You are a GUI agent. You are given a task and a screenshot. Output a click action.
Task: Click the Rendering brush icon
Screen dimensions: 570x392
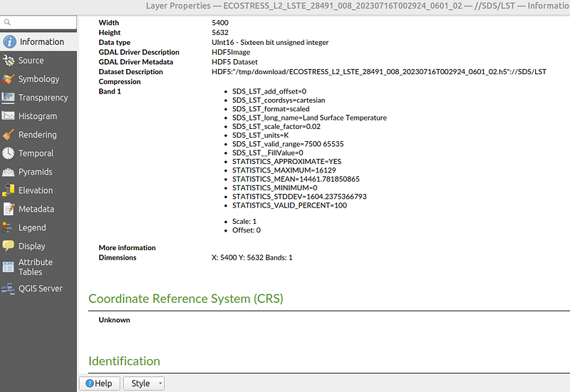8,135
